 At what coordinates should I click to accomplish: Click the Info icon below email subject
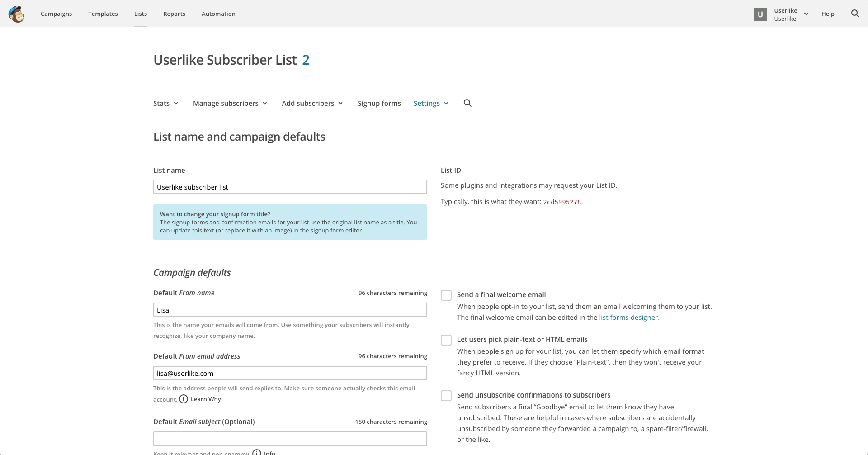(257, 452)
